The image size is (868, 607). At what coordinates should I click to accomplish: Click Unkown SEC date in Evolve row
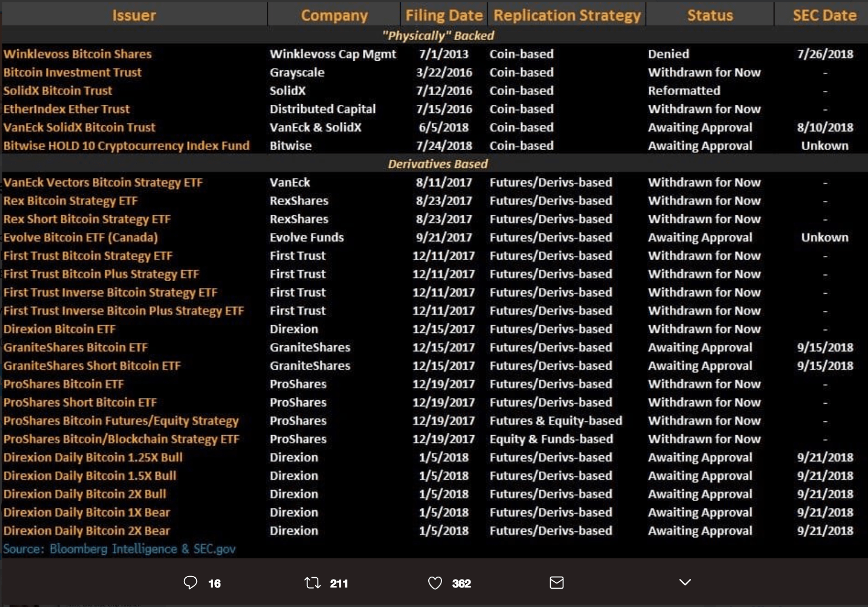pyautogui.click(x=825, y=237)
